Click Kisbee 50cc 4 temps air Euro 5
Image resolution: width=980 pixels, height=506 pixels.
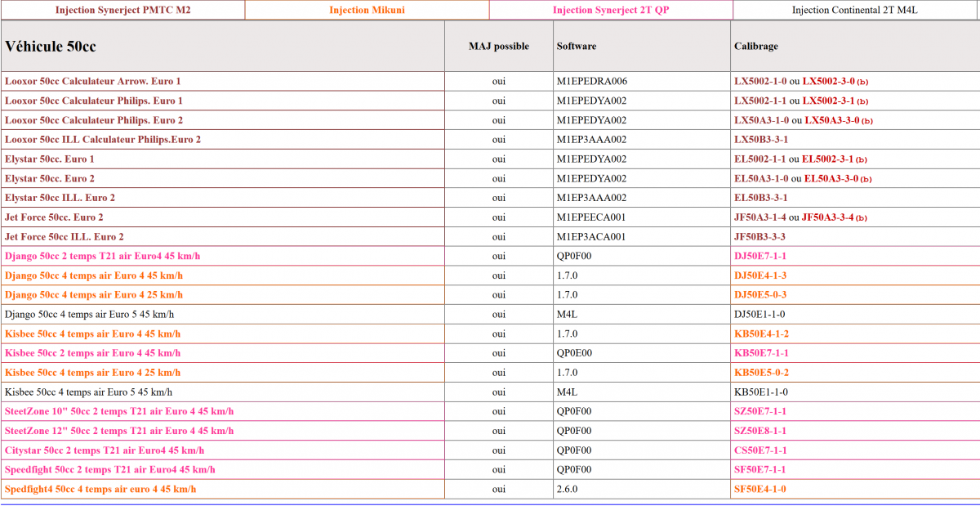click(x=89, y=392)
